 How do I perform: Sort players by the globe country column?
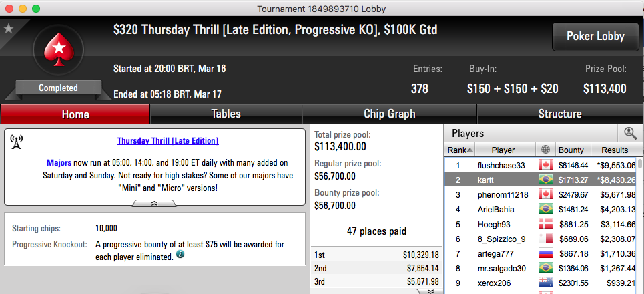[545, 150]
